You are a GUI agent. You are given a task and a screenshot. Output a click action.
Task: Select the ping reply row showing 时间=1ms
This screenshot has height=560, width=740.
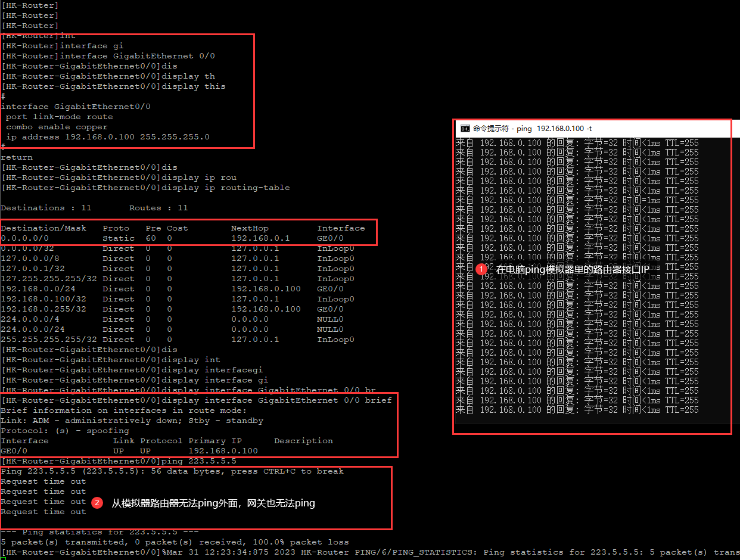pos(577,200)
